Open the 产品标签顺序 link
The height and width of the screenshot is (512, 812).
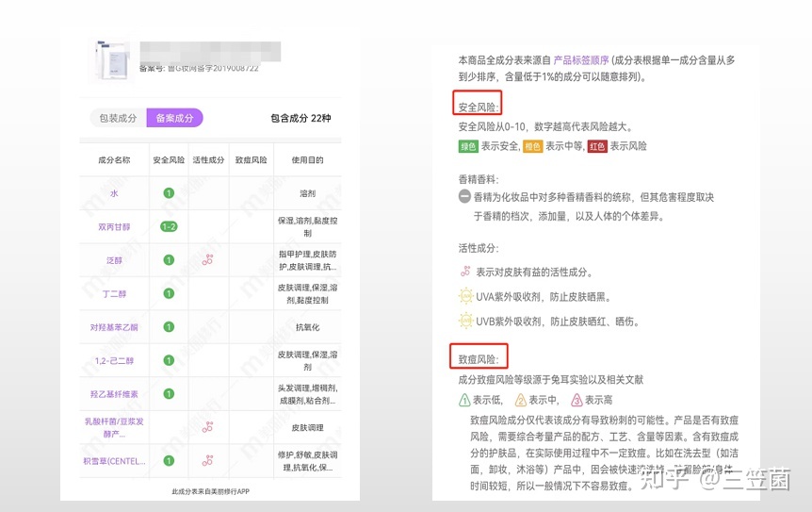click(x=581, y=60)
